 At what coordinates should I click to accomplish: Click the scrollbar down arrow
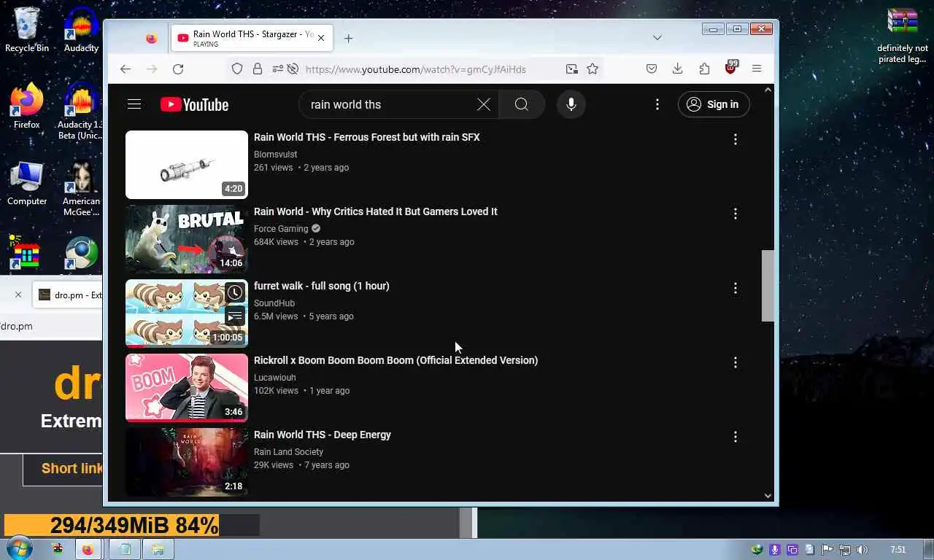[768, 496]
